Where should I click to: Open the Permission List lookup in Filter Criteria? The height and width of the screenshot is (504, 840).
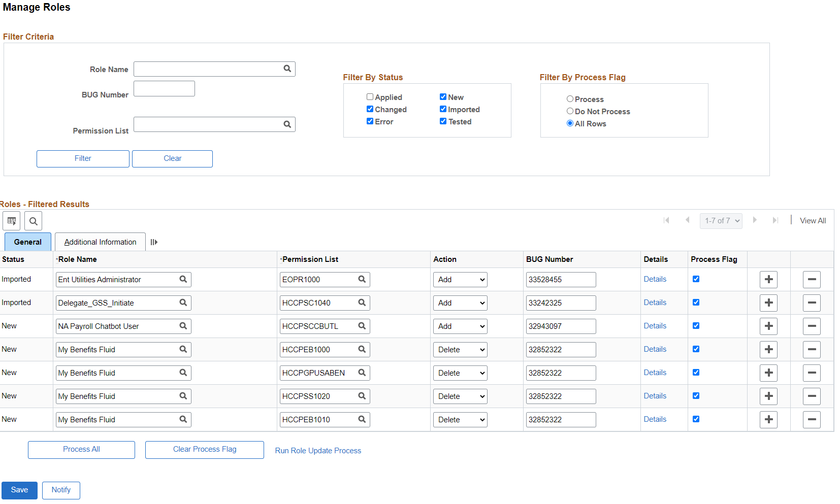click(287, 124)
